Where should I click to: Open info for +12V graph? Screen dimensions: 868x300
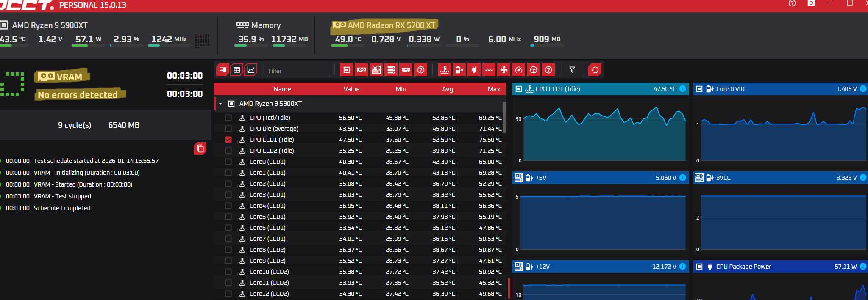[x=683, y=267]
